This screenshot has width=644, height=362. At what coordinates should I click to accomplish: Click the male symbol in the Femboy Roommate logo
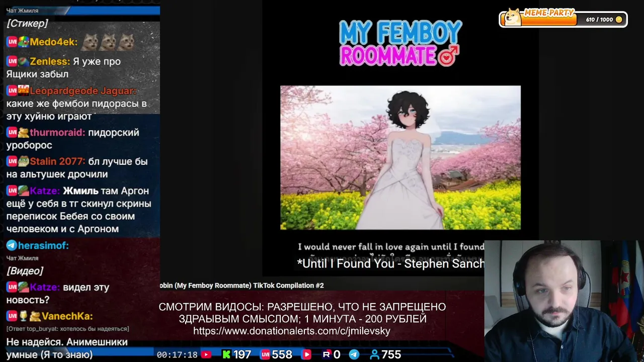(448, 55)
